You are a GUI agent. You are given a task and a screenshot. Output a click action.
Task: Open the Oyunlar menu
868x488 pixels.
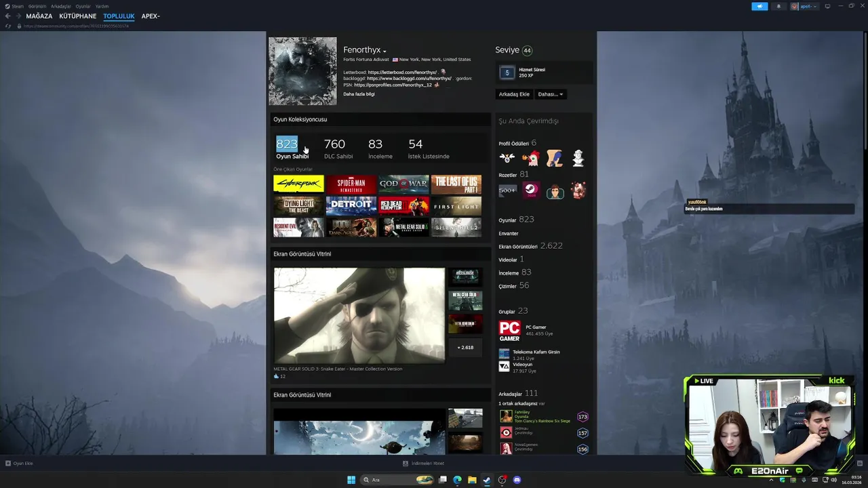tap(83, 6)
